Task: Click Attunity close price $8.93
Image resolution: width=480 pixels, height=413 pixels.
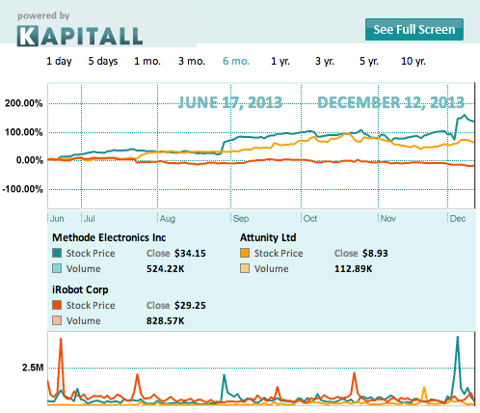Action: point(375,253)
